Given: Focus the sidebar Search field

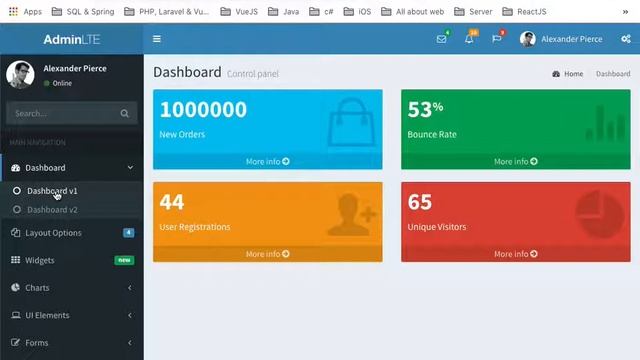Looking at the screenshot, I should pyautogui.click(x=64, y=113).
